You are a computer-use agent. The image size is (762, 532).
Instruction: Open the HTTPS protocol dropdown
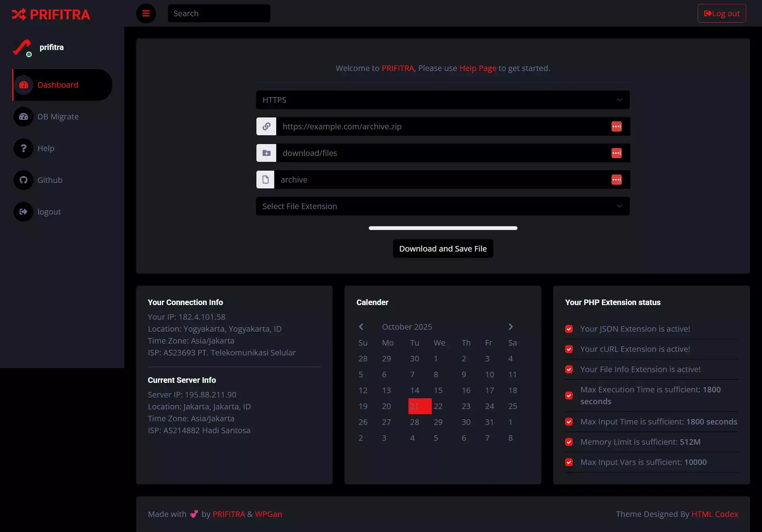[443, 100]
